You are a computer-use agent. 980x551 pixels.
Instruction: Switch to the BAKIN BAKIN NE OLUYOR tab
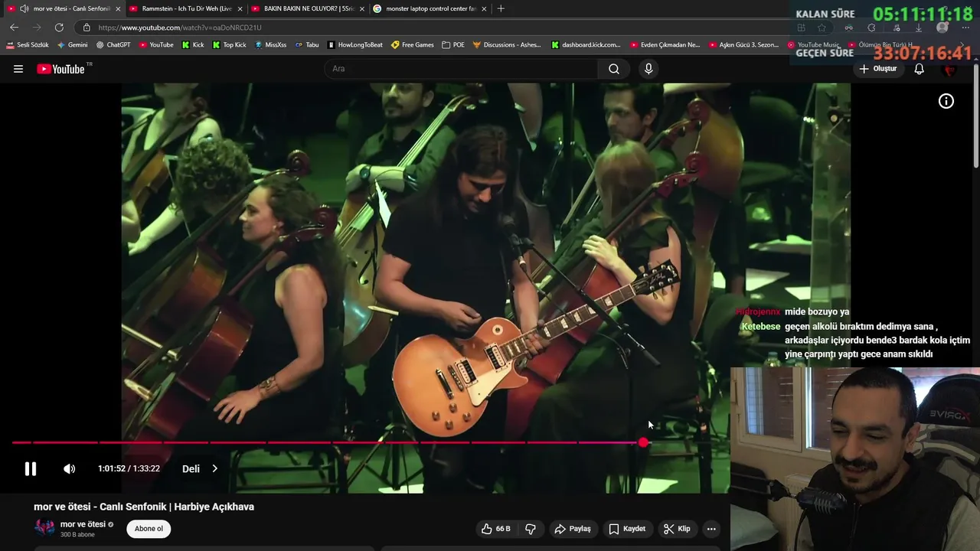309,8
